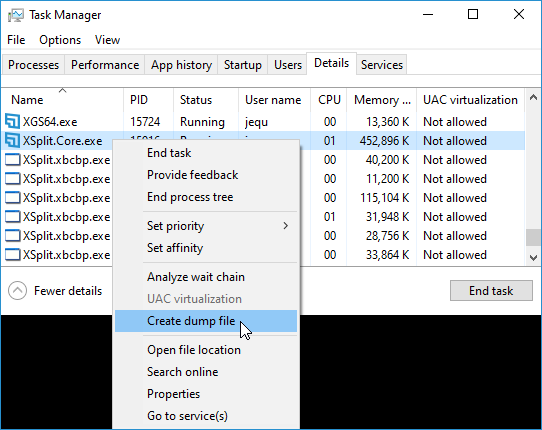
Task: Sort by UAC virtualization column header
Action: coord(470,100)
